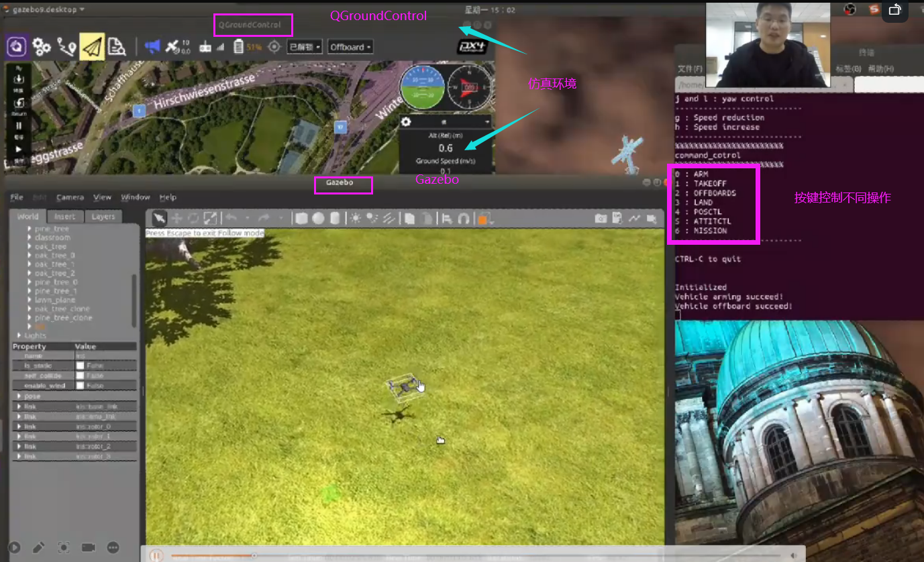View battery status showing 51%

[x=247, y=47]
